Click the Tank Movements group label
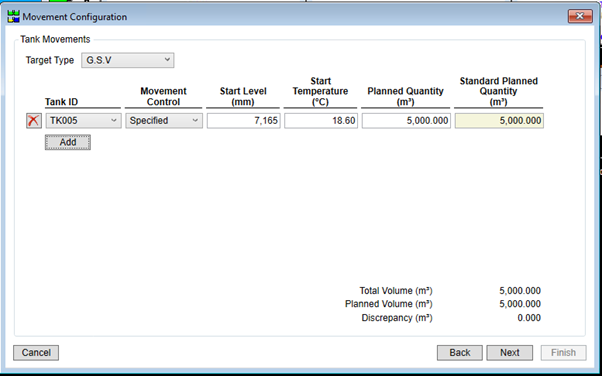602x376 pixels. [55, 39]
